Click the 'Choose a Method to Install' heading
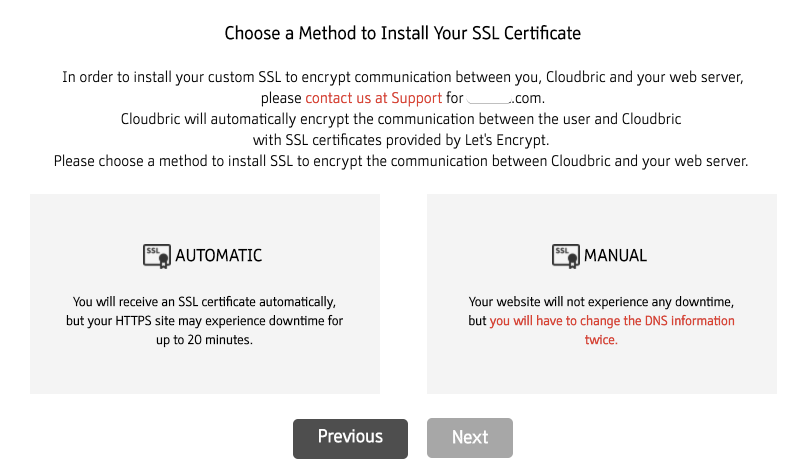The height and width of the screenshot is (475, 805). point(402,33)
